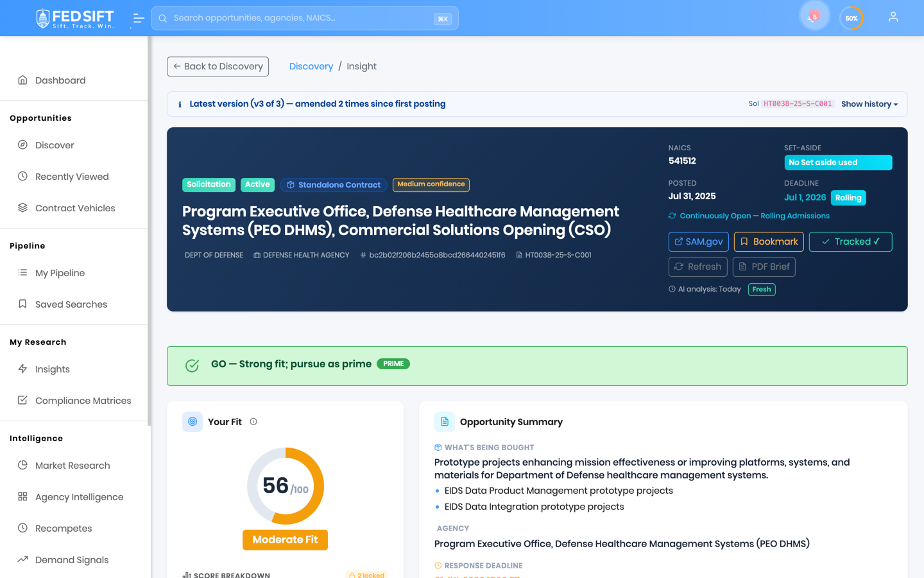
Task: Click the Your Fit info icon
Action: pos(253,422)
